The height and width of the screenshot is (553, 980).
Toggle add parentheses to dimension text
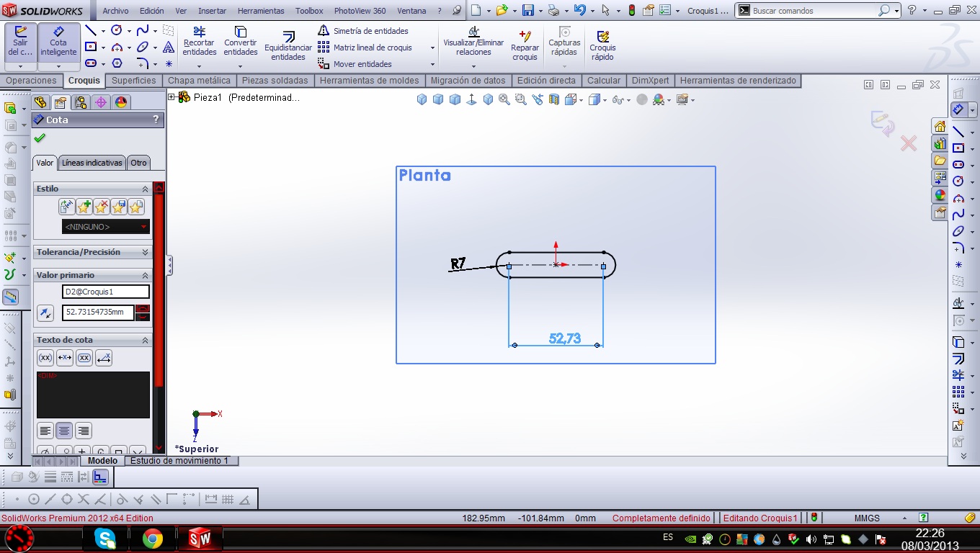click(45, 358)
